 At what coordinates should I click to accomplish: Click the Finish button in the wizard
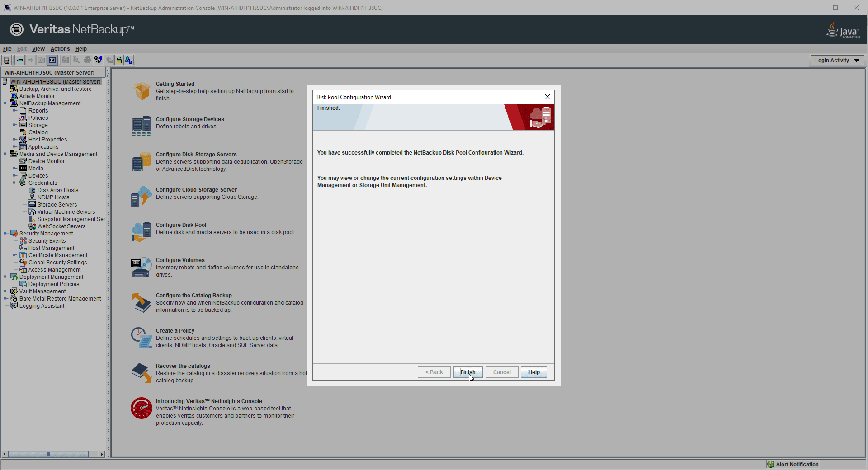tap(468, 372)
